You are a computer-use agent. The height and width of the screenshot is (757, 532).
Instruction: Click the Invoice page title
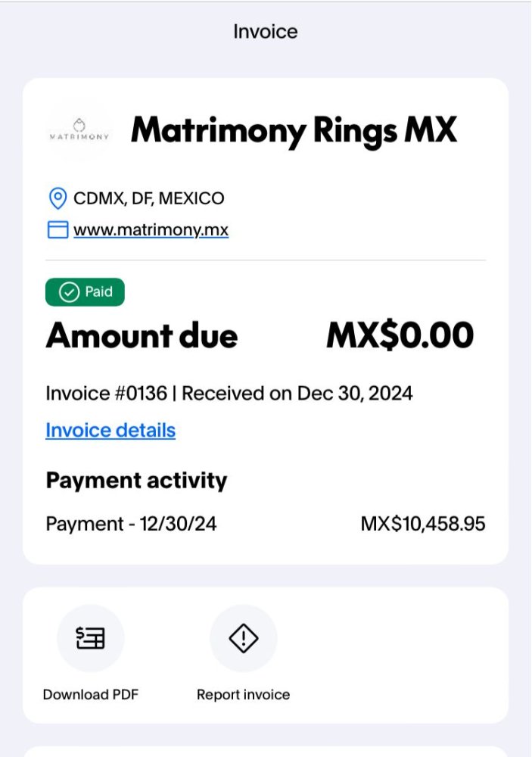click(266, 32)
